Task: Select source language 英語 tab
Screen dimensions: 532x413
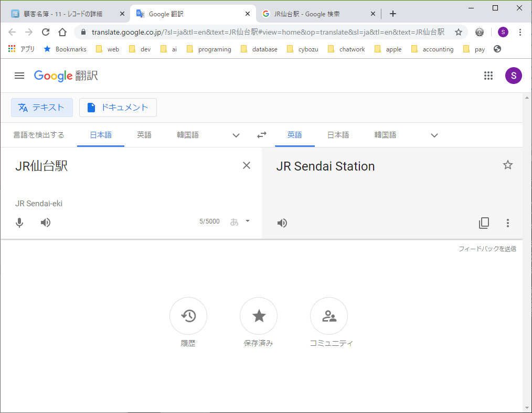Action: [144, 135]
